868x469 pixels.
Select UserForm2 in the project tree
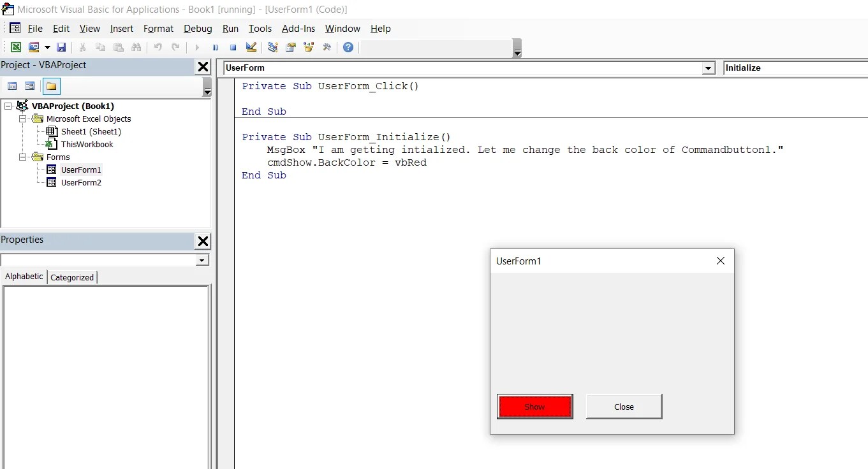(80, 182)
